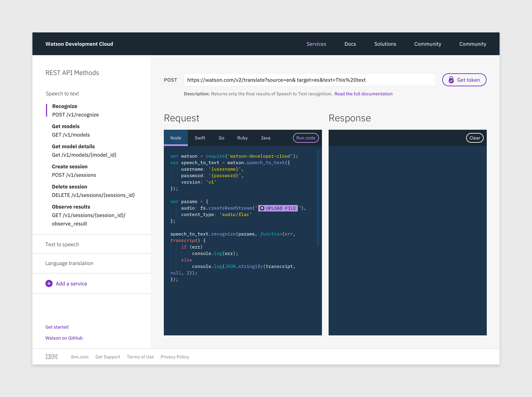Open the Solutions menu
Image resolution: width=532 pixels, height=397 pixels.
(x=385, y=44)
